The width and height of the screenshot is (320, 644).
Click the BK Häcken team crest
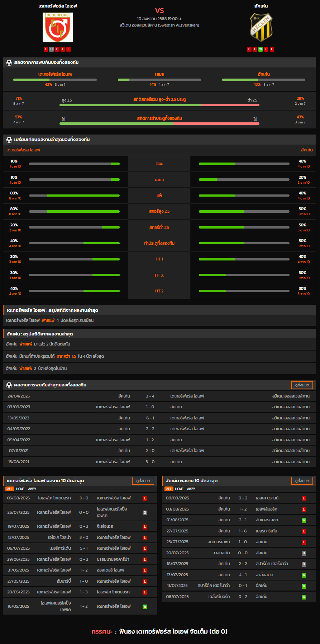coord(261,28)
